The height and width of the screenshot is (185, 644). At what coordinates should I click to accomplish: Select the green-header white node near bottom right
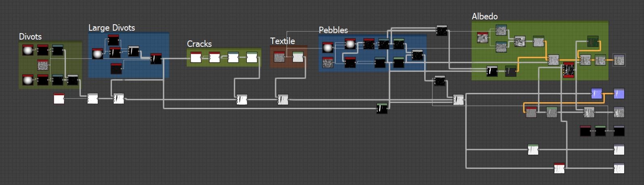533,149
